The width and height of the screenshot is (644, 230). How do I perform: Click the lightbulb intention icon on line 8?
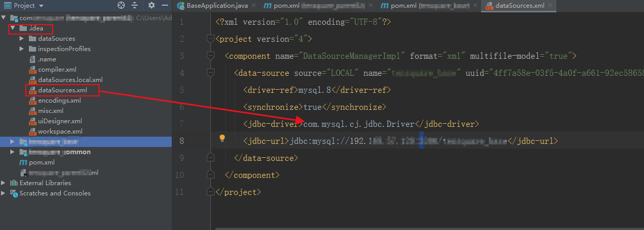click(222, 138)
